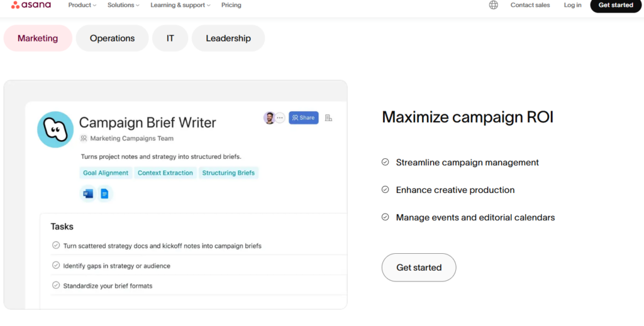Click 'Manage events and editorial calendars' text
The width and height of the screenshot is (644, 326).
(475, 217)
